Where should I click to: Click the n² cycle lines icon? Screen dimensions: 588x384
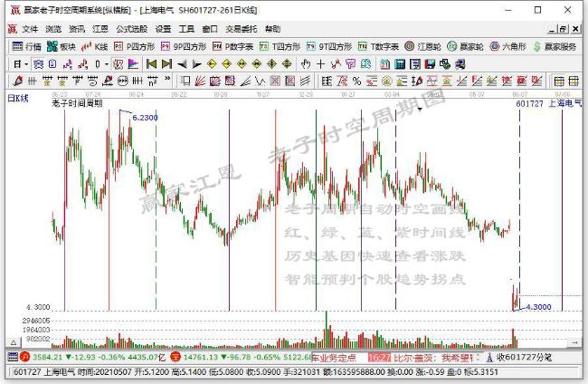point(153,81)
